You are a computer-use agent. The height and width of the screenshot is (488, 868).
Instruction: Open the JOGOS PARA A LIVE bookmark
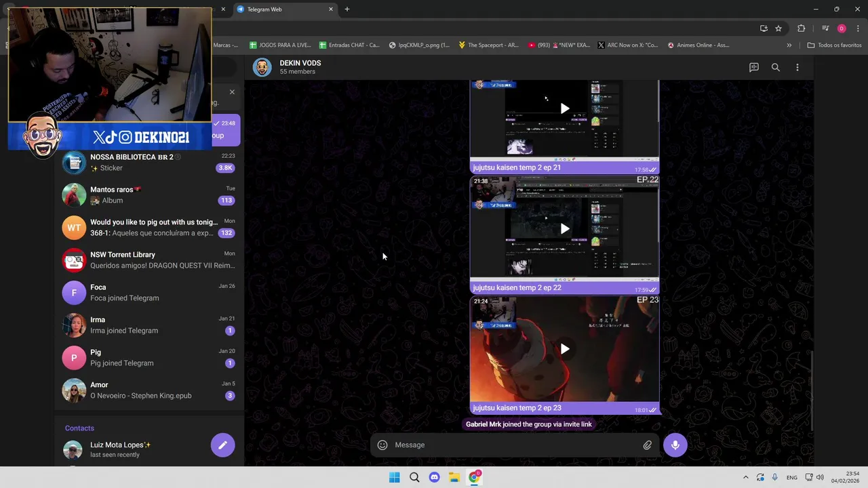tap(280, 45)
